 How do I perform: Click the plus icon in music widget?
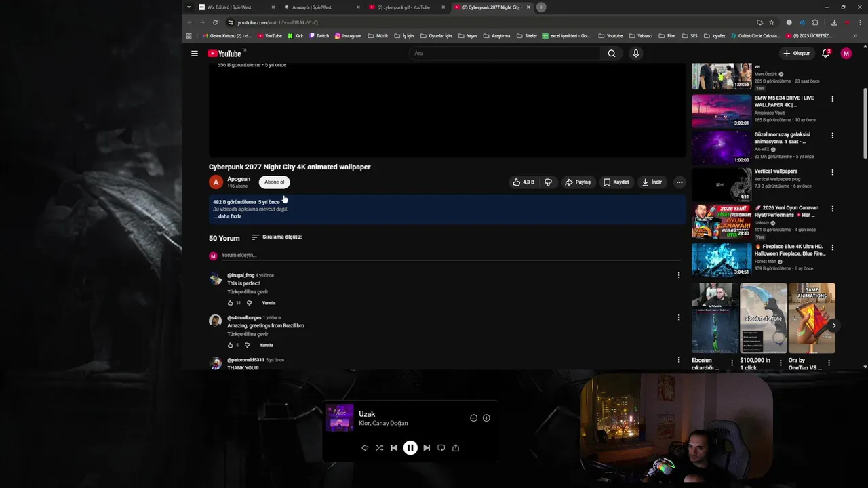point(486,418)
